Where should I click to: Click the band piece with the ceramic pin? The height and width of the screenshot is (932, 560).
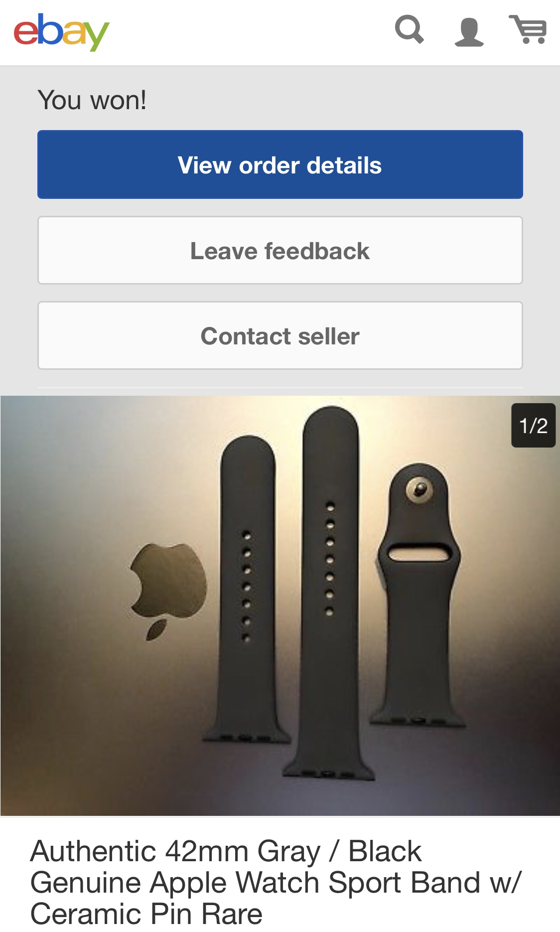point(419,594)
